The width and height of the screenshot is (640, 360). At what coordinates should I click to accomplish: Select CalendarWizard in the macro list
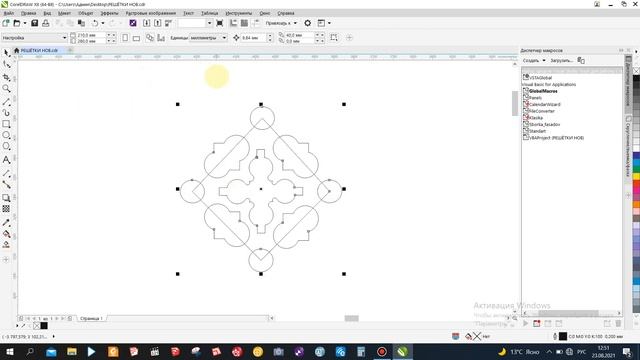pos(544,104)
